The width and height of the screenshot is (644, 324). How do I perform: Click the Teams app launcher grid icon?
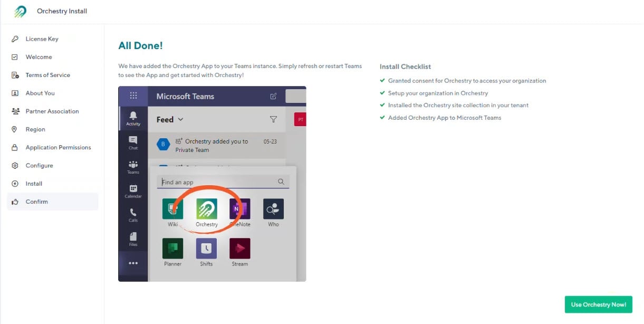[133, 96]
